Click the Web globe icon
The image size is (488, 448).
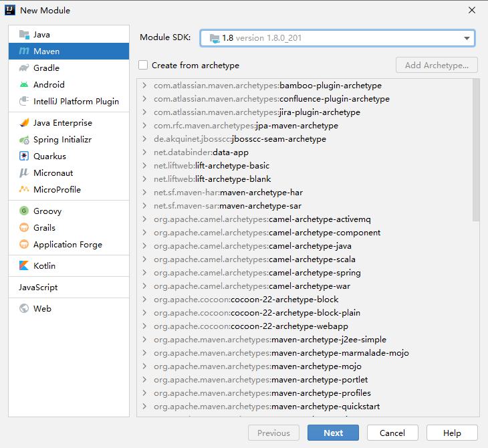coord(24,308)
